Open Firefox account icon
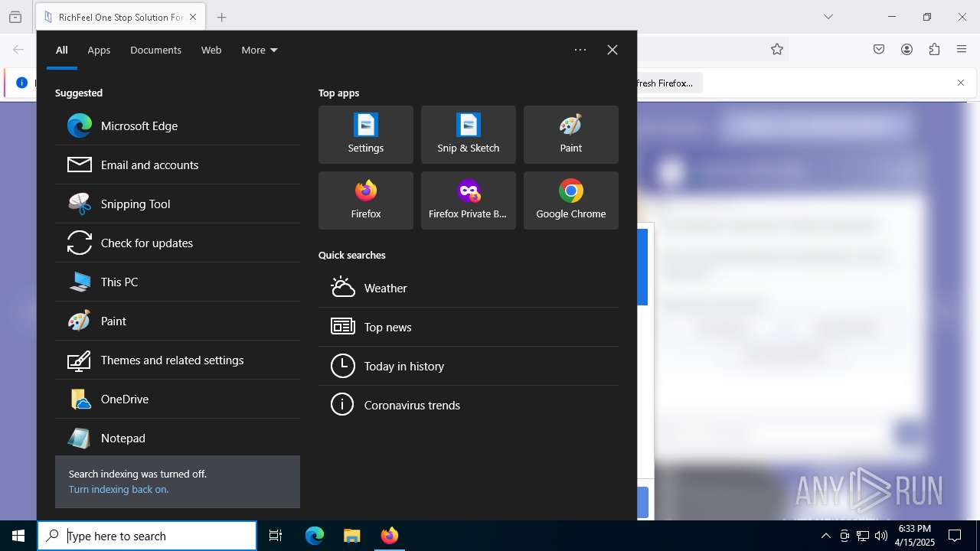This screenshot has width=980, height=551. (x=906, y=49)
